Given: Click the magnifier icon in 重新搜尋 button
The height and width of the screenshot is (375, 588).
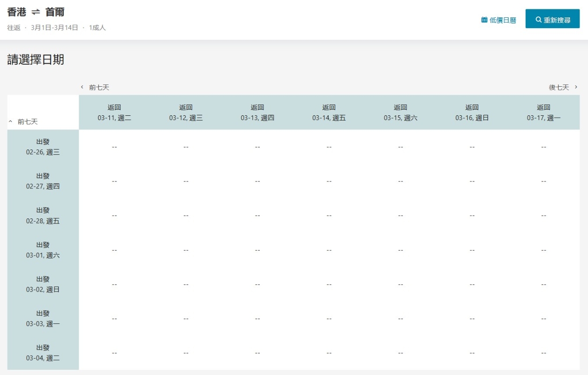Looking at the screenshot, I should tap(538, 20).
